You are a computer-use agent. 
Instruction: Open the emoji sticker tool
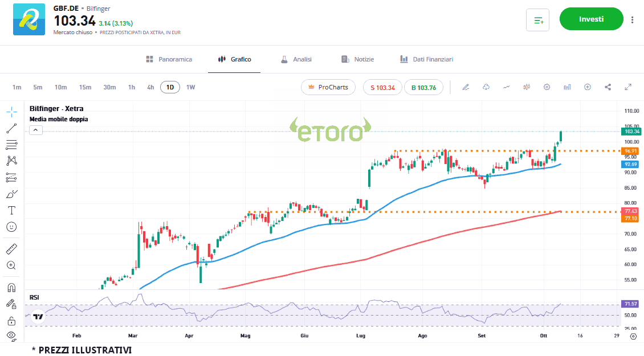(x=11, y=227)
